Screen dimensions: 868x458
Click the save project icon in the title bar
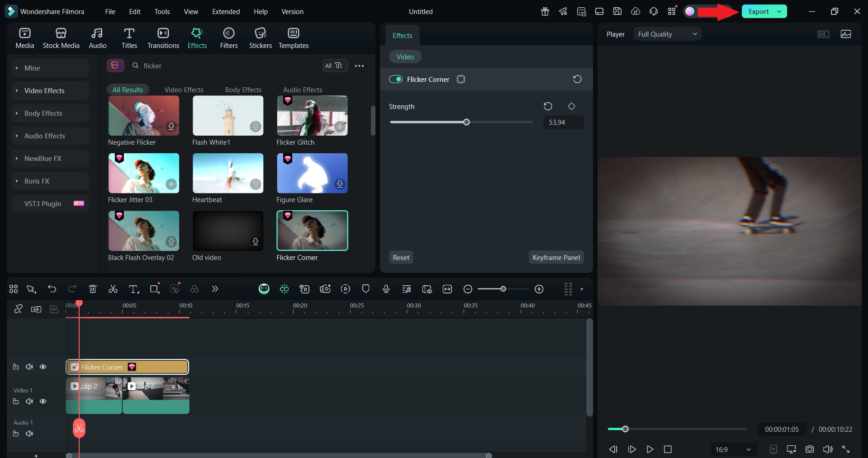617,11
